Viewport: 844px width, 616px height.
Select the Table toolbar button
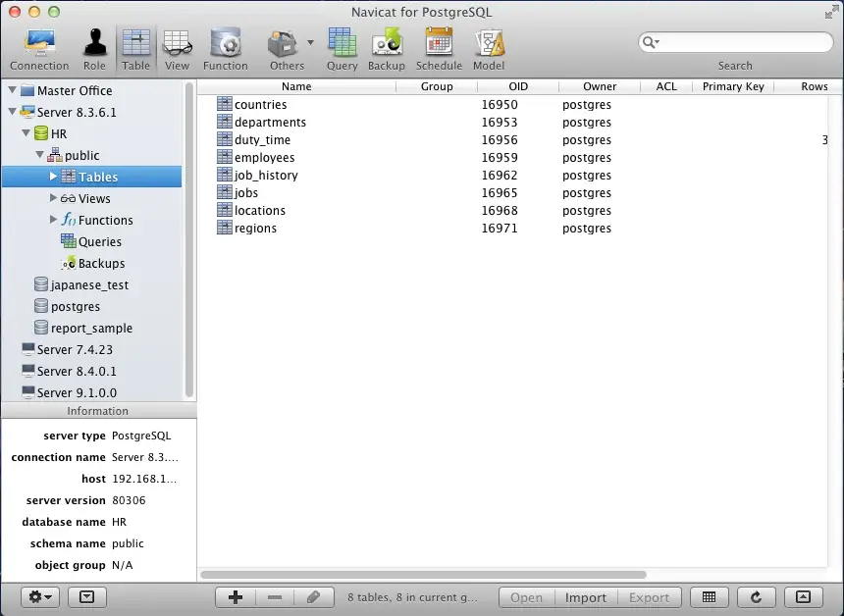[x=136, y=50]
